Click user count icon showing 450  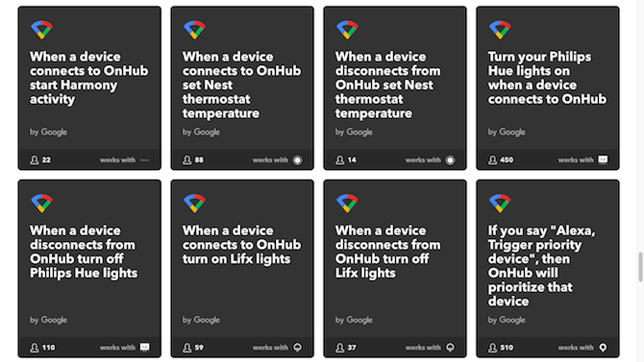[492, 159]
